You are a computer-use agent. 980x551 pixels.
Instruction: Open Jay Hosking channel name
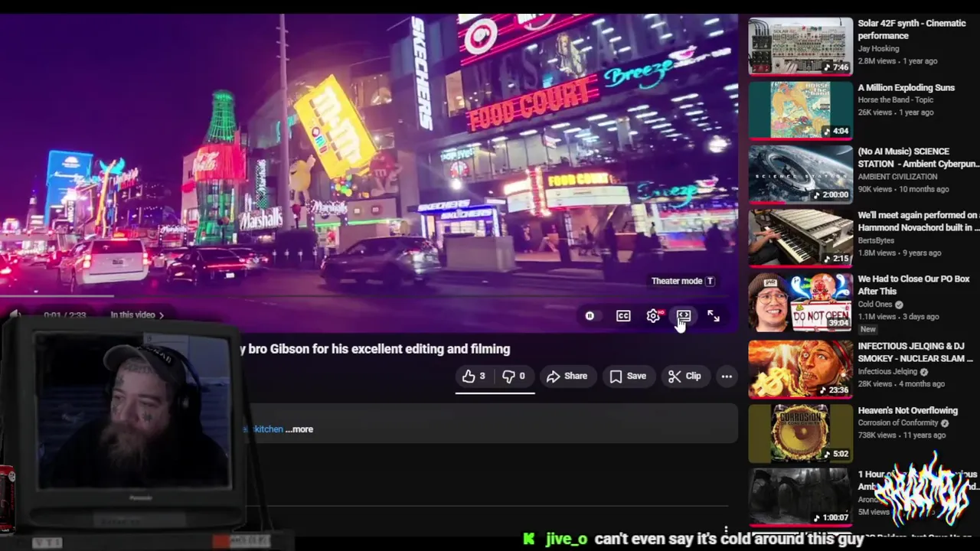point(878,48)
